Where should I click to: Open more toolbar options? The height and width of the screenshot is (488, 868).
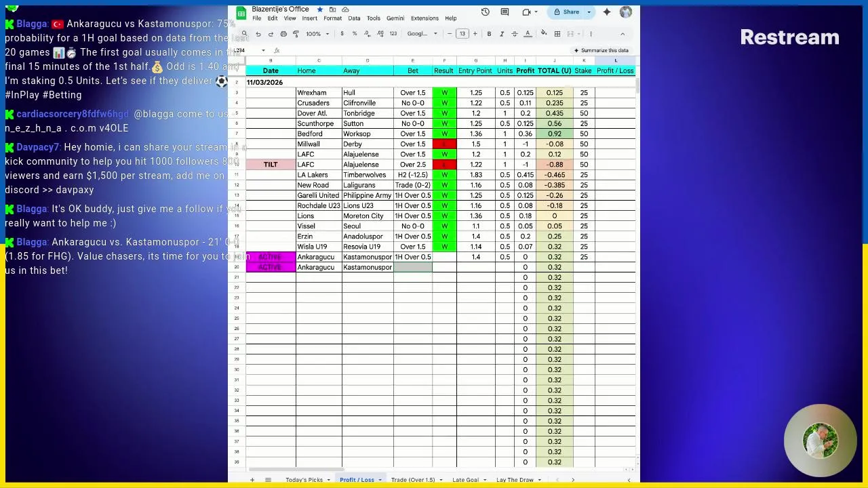click(591, 33)
